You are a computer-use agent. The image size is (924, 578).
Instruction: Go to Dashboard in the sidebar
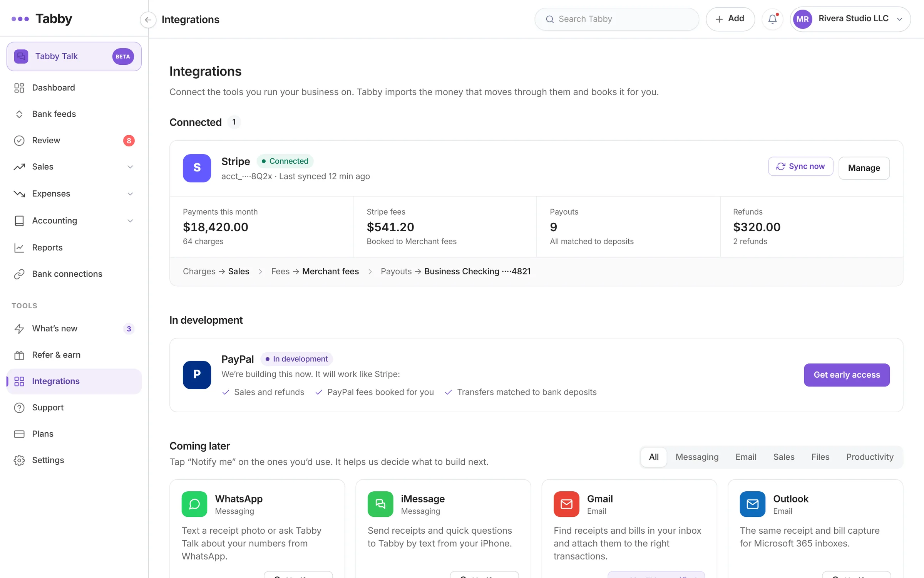point(74,88)
